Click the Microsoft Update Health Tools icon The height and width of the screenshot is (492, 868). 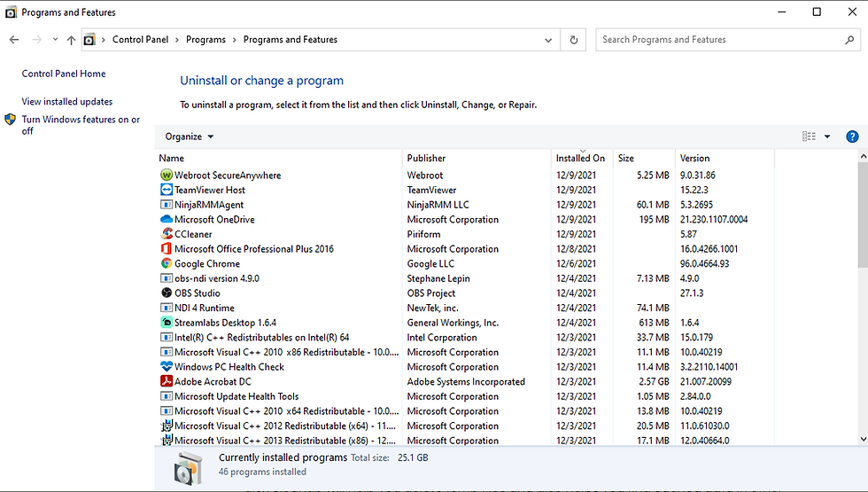(167, 397)
